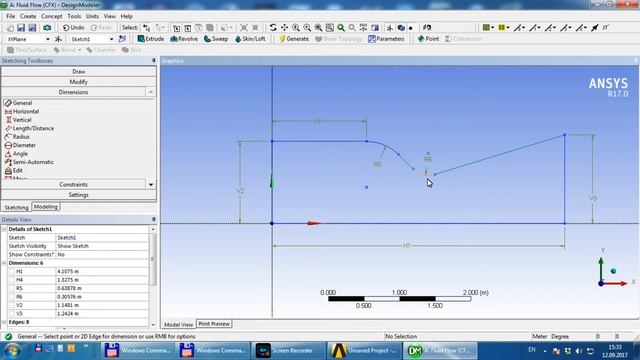Collapse the Details of Sketch1 group
Screen dimensions: 640x360
point(4,229)
